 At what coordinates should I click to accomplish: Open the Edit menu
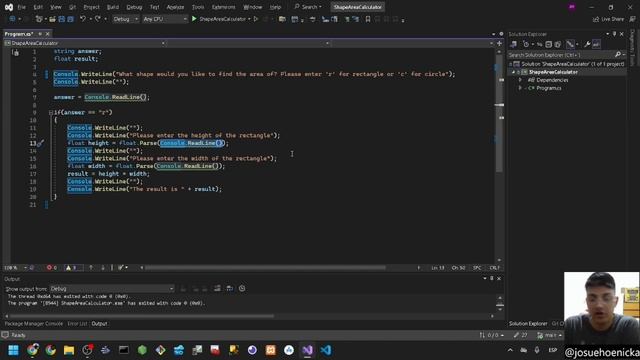tap(38, 7)
